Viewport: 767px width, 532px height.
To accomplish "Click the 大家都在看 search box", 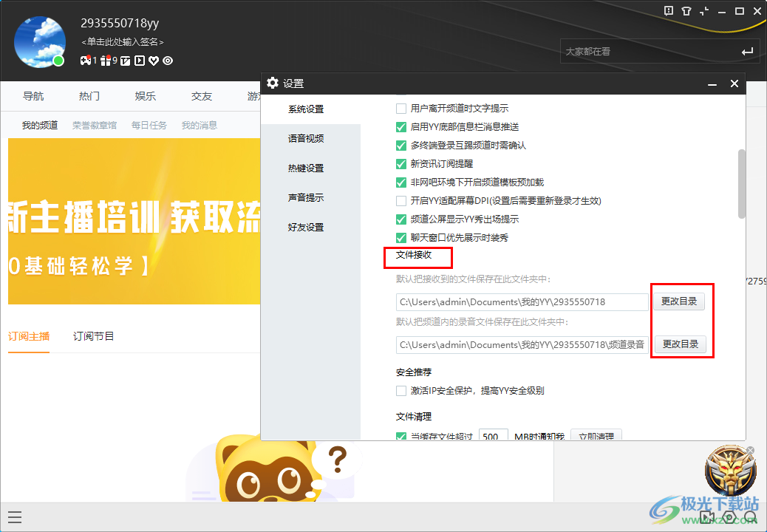I will tap(660, 51).
